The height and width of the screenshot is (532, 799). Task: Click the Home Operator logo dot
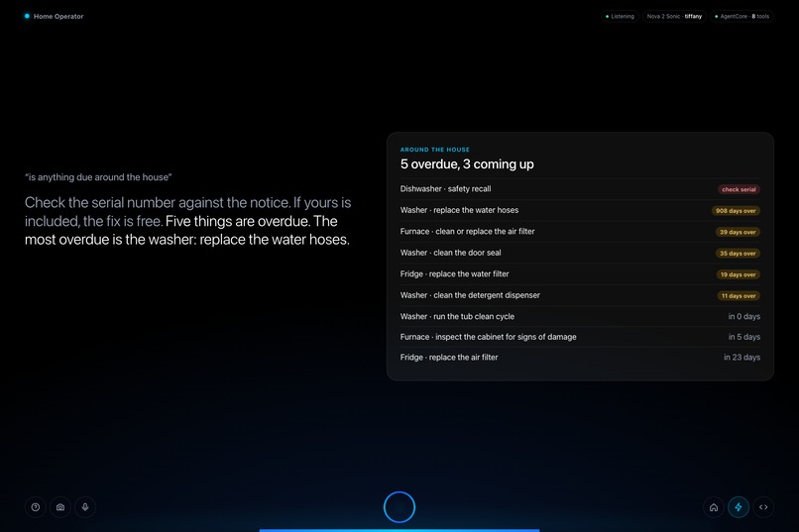click(x=27, y=16)
